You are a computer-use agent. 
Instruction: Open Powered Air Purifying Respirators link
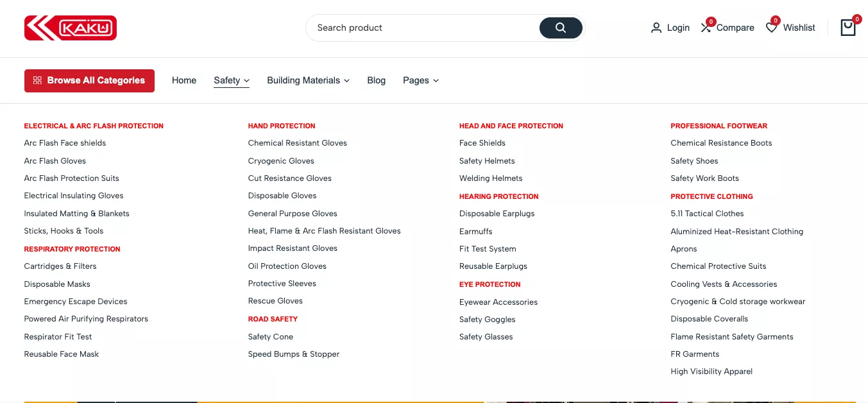pyautogui.click(x=86, y=319)
